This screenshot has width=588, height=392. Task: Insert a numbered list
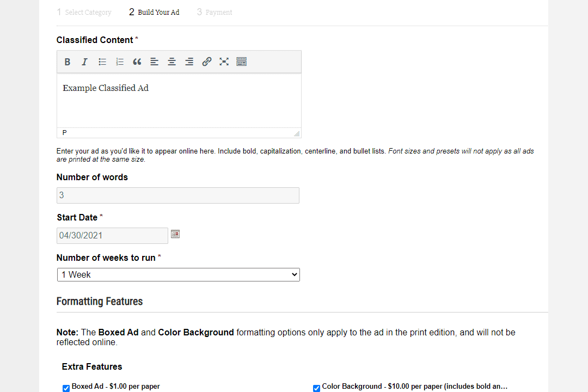[x=120, y=62]
